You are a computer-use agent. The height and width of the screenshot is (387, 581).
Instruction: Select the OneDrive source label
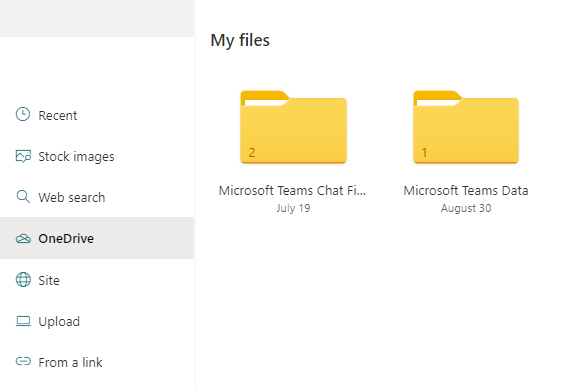66,238
